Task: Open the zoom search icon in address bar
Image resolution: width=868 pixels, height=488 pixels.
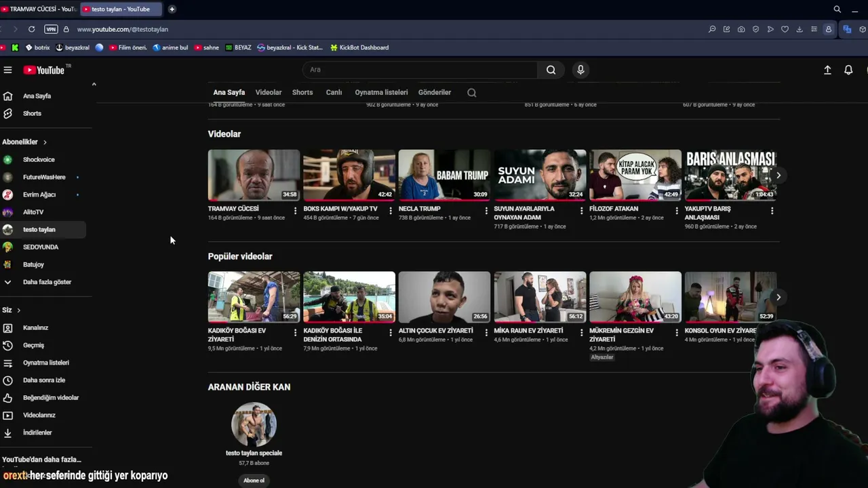Action: [712, 29]
